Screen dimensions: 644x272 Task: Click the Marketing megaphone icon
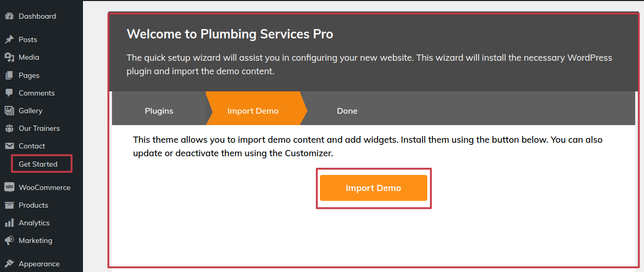point(9,240)
